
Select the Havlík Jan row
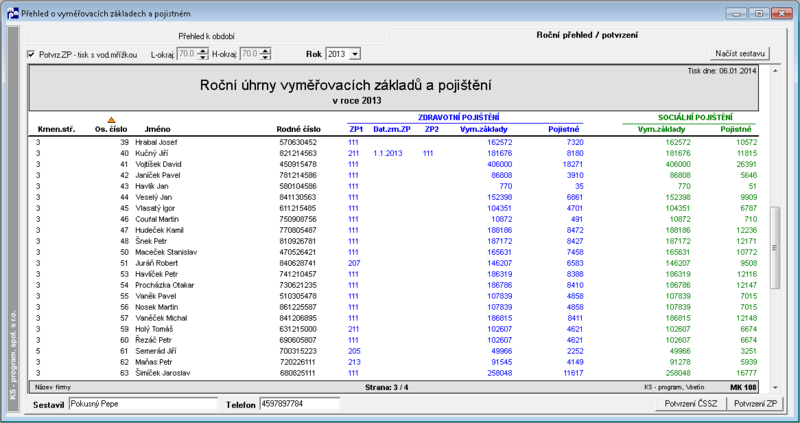point(393,186)
